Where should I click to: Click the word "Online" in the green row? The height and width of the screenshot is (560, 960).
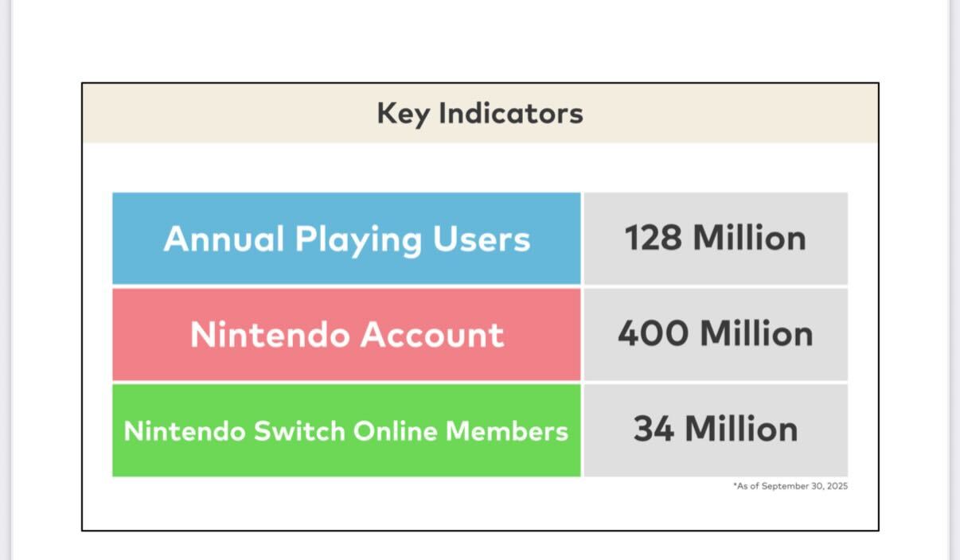click(395, 431)
